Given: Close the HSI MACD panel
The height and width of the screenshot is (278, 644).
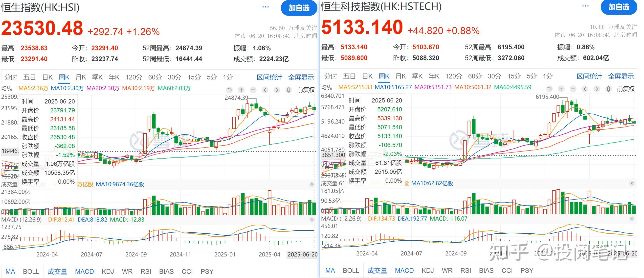Looking at the screenshot, I should (312, 220).
